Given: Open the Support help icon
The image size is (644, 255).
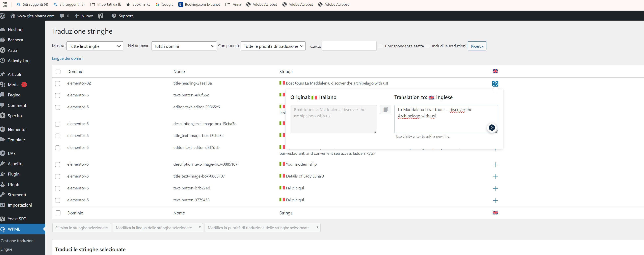Looking at the screenshot, I should click(x=114, y=16).
